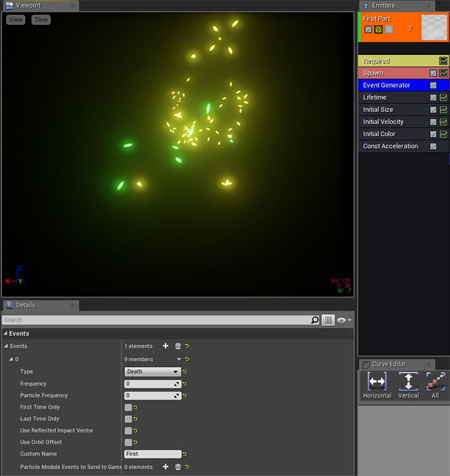Image resolution: width=450 pixels, height=476 pixels.
Task: Click the Spawn module curve graph icon
Action: 443,73
